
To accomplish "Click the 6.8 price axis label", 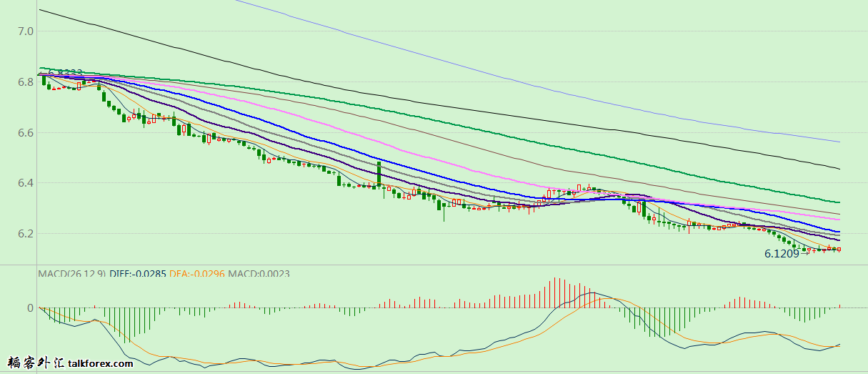I will pos(26,82).
